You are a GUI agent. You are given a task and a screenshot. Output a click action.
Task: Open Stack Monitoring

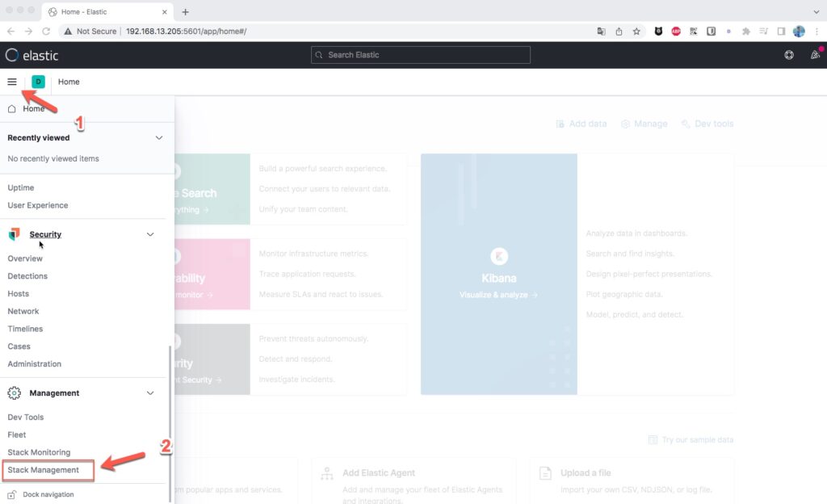pos(39,452)
